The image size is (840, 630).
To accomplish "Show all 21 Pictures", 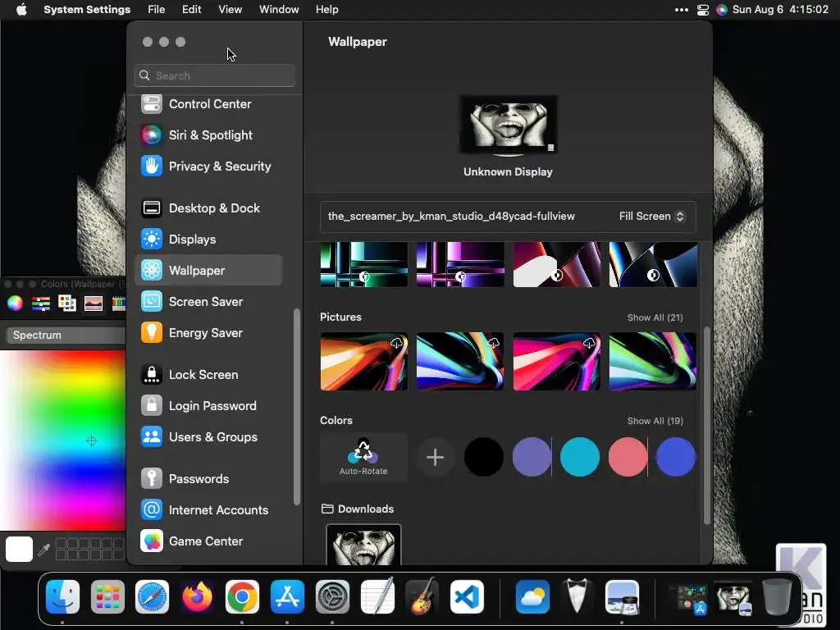I will click(x=655, y=317).
